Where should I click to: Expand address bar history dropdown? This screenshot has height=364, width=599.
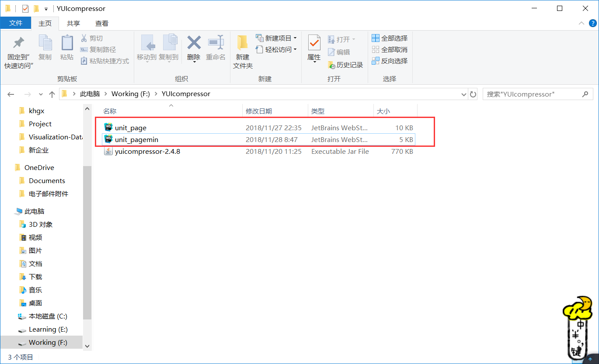click(464, 94)
